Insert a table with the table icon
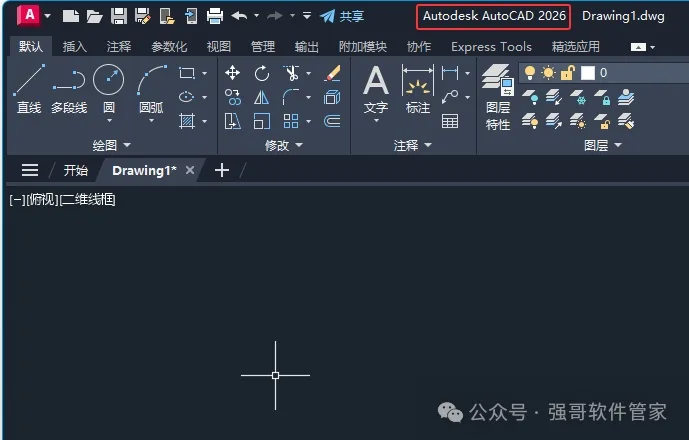 point(450,121)
